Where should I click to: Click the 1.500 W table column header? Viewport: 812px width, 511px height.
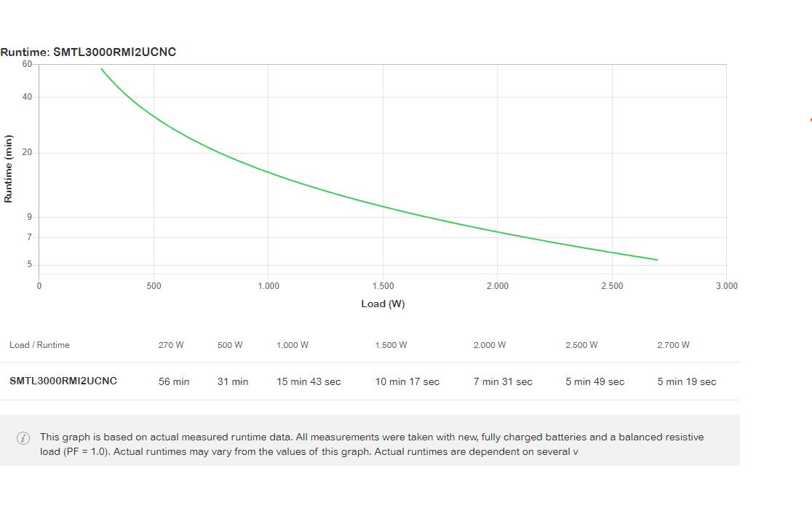click(391, 345)
